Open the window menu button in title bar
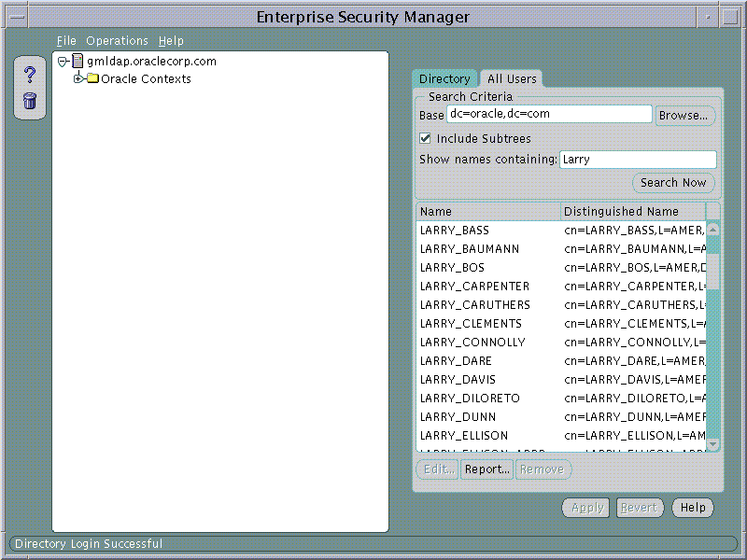 click(17, 17)
